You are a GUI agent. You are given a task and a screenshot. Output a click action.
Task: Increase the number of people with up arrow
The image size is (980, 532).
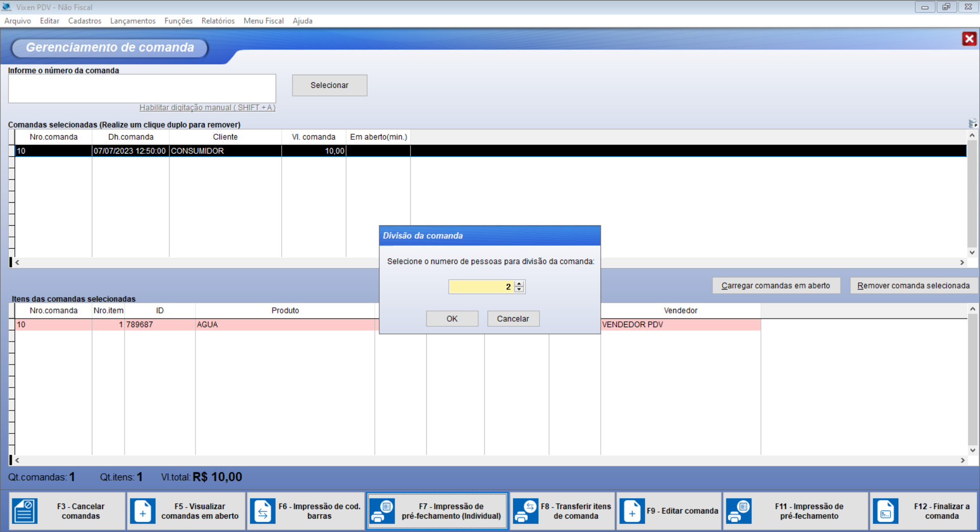[x=519, y=283]
